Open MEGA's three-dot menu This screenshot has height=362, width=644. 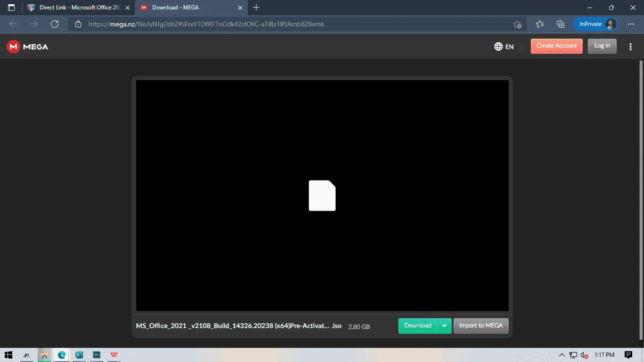pos(630,47)
